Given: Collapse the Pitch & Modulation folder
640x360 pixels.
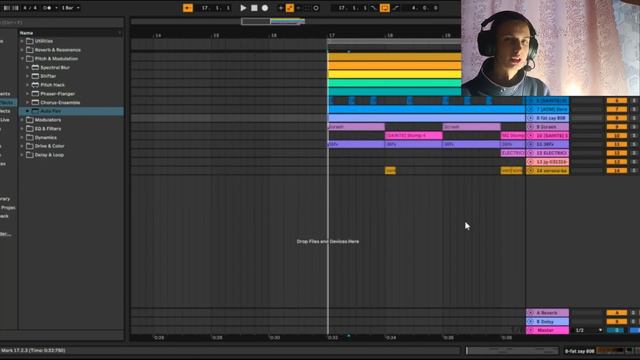Looking at the screenshot, I should coord(22,58).
